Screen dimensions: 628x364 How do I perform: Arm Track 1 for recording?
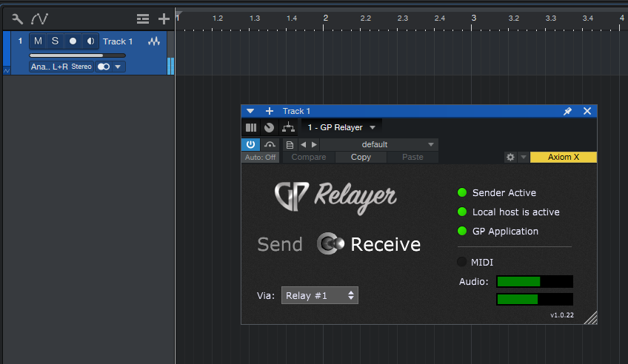pyautogui.click(x=73, y=41)
